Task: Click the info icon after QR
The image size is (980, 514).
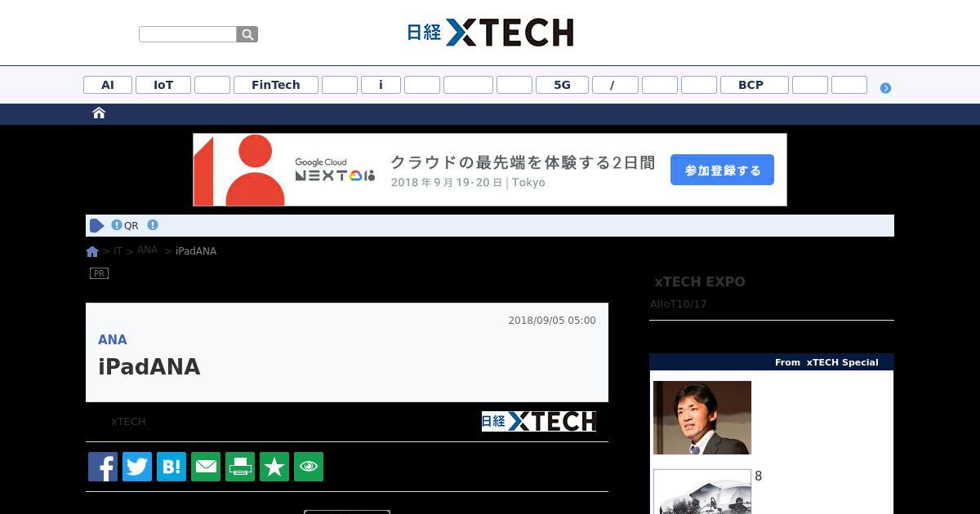Action: [x=153, y=225]
